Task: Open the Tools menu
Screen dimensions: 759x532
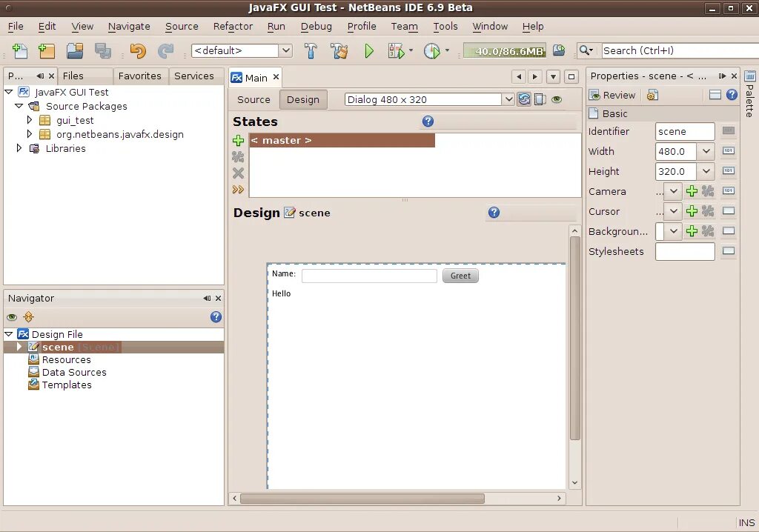Action: (445, 26)
